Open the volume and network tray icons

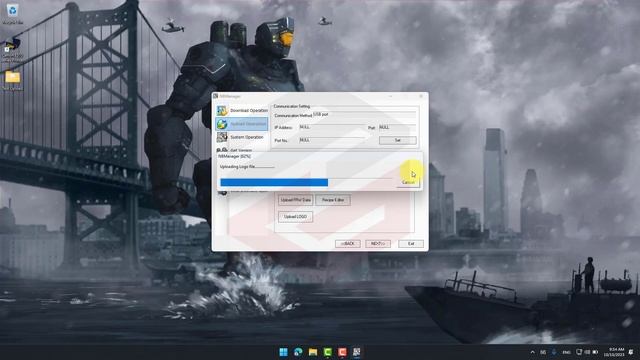coord(587,352)
